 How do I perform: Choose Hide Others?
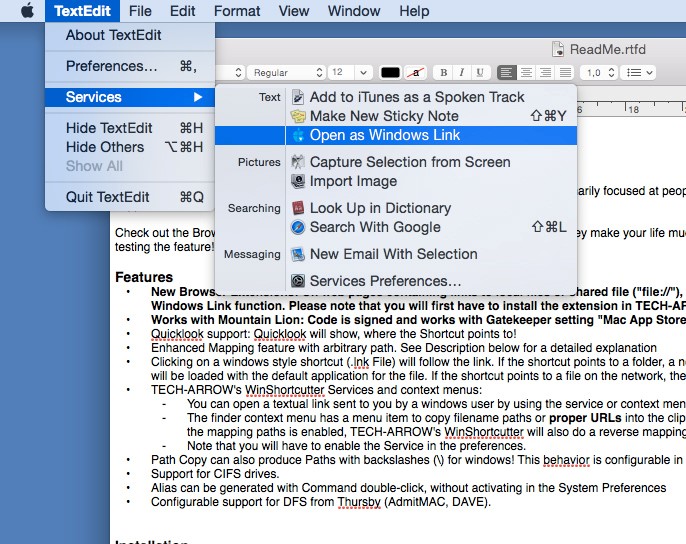[x=130, y=147]
